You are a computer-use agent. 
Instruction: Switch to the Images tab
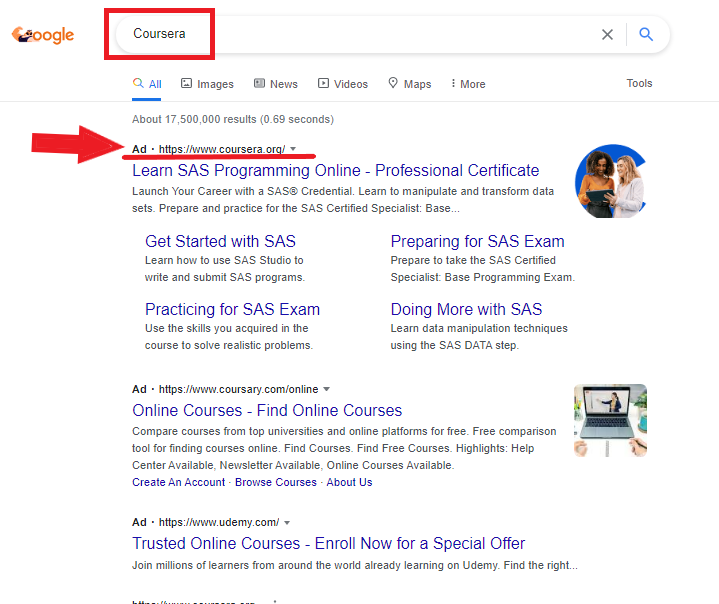[x=207, y=84]
